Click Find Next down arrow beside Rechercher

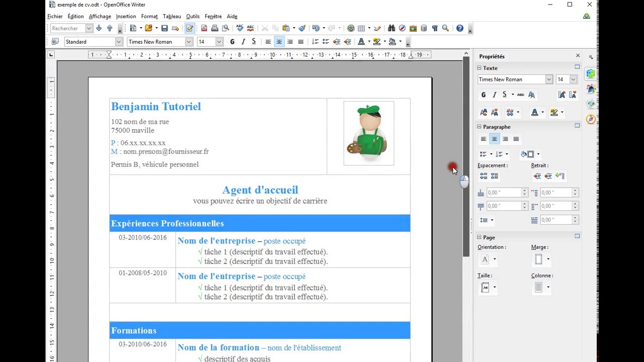click(x=99, y=28)
